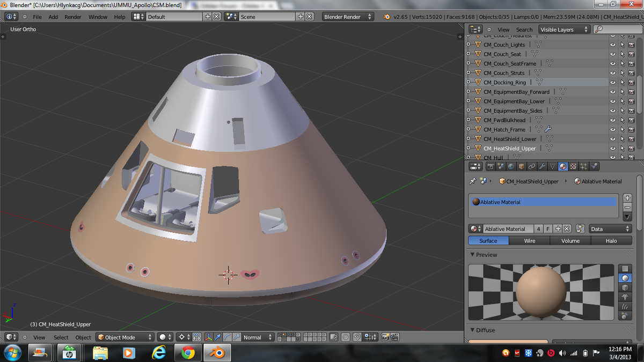The image size is (644, 362).
Task: Open the Object properties tab (cube icon)
Action: tap(522, 167)
